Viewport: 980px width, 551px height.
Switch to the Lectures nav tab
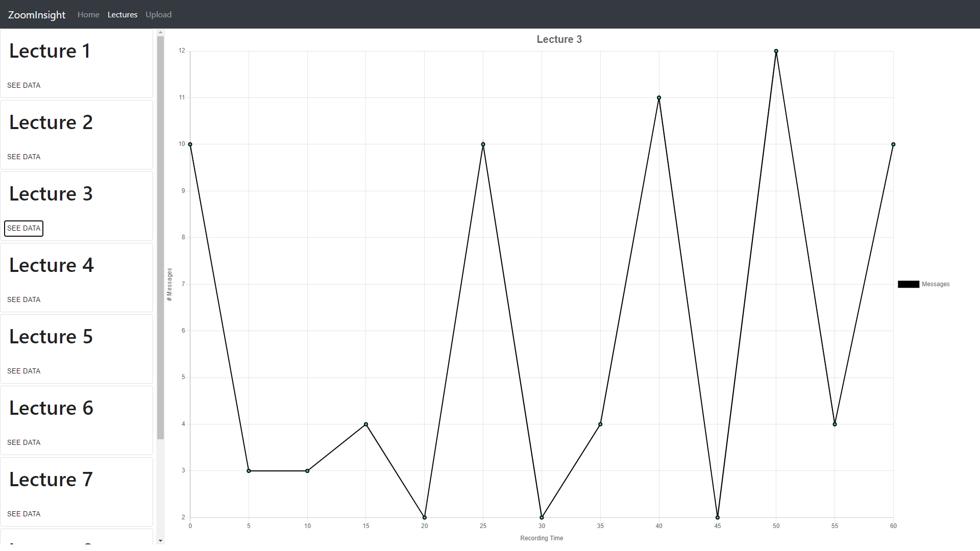click(x=122, y=15)
